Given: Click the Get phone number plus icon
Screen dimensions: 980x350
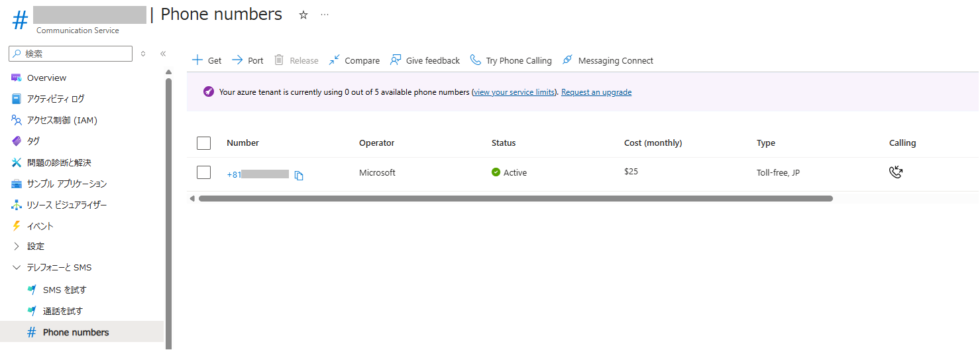Looking at the screenshot, I should point(197,60).
